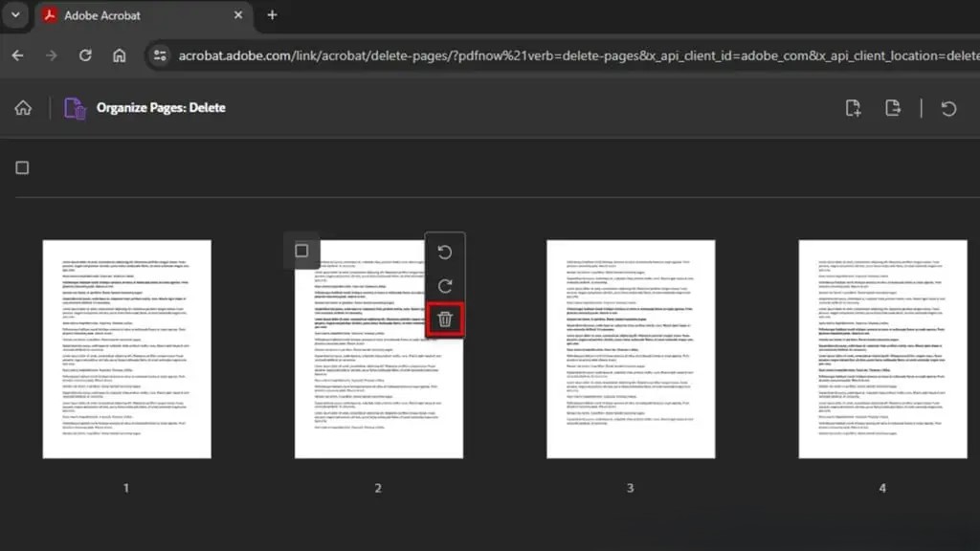Check the selection box on page 2
Viewport: 980px width, 551px height.
[301, 251]
